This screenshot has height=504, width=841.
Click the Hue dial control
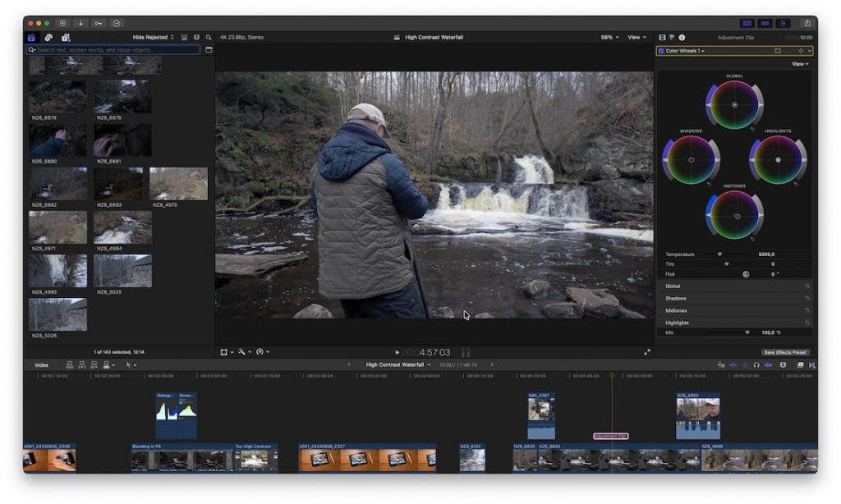point(746,274)
